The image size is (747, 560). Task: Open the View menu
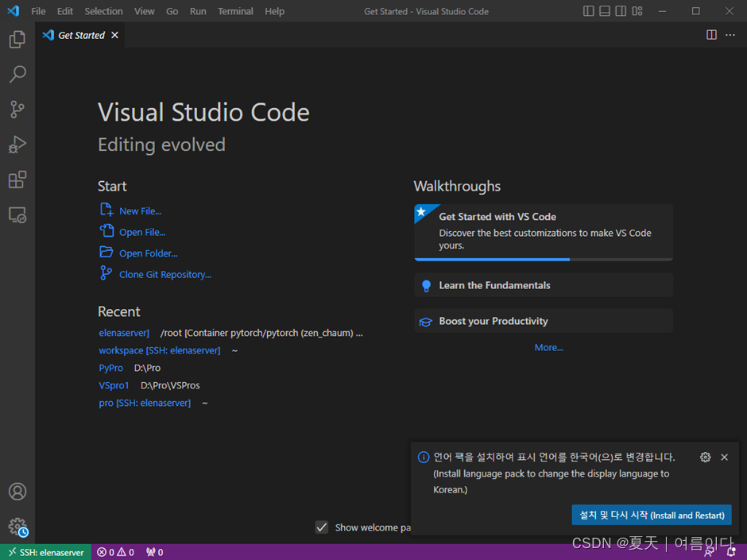[144, 11]
